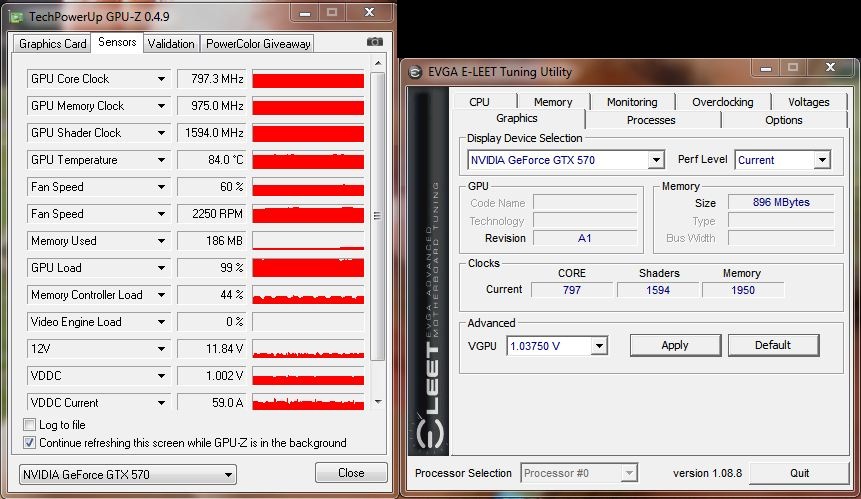861x499 pixels.
Task: Open the Memory Used sensor dropdown
Action: pyautogui.click(x=161, y=240)
